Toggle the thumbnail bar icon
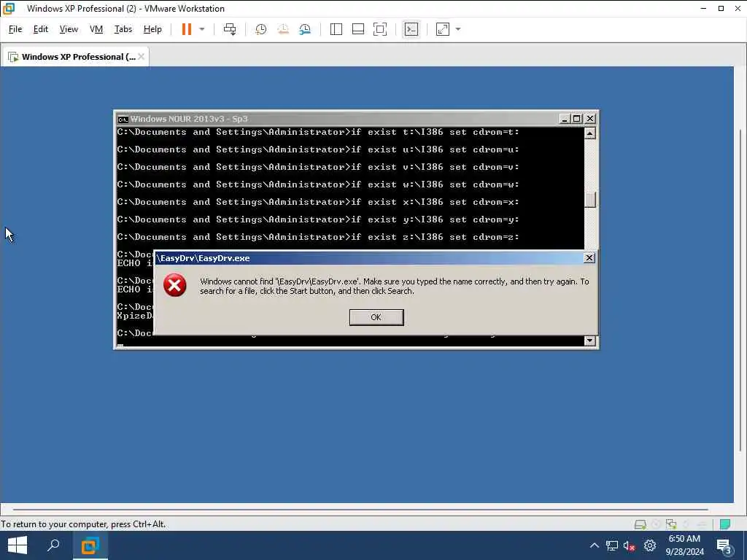 [357, 29]
